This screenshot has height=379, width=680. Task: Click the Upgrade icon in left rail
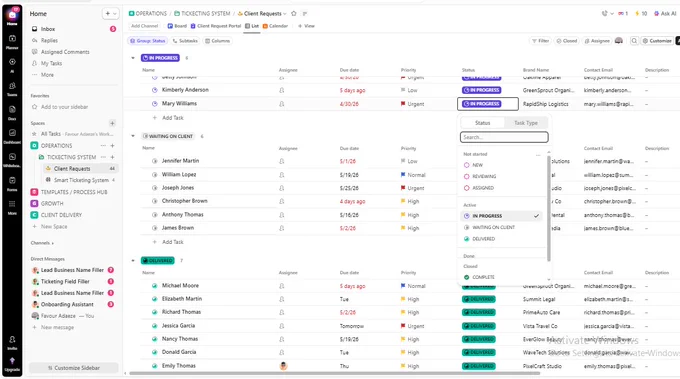pyautogui.click(x=12, y=361)
